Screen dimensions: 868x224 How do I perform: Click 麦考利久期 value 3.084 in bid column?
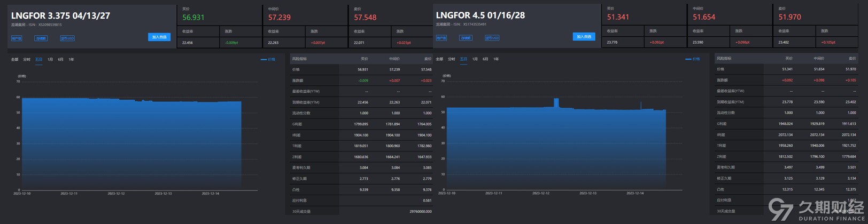click(x=364, y=167)
